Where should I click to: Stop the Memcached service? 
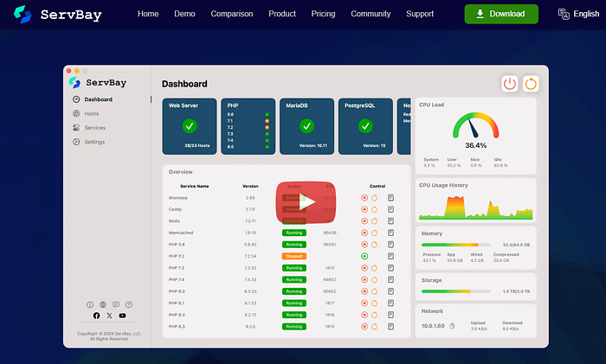pos(364,233)
